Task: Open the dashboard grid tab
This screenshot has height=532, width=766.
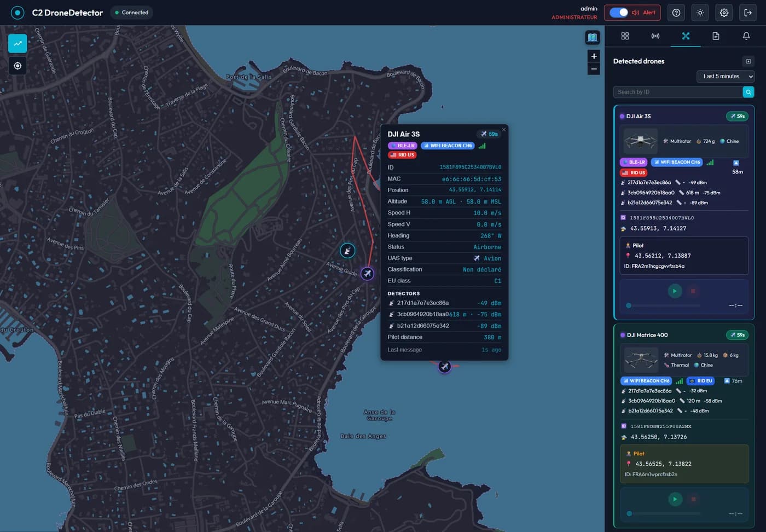Action: (x=625, y=36)
